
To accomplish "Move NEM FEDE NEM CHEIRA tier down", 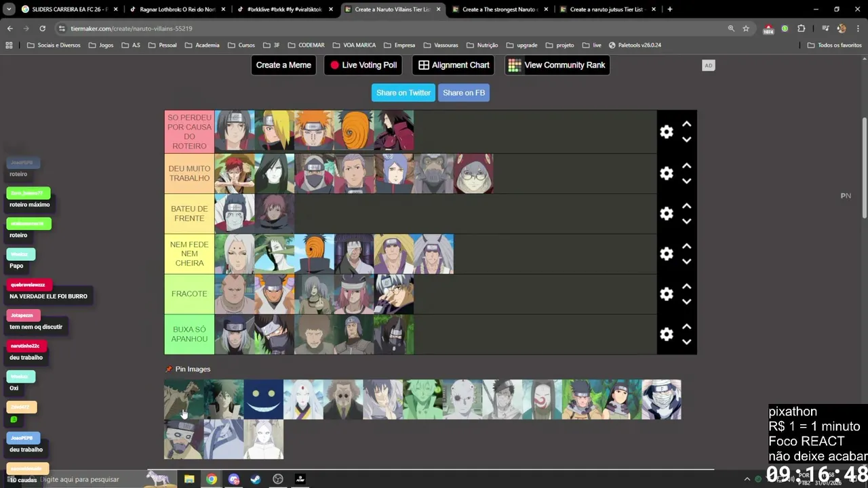I will click(x=686, y=261).
